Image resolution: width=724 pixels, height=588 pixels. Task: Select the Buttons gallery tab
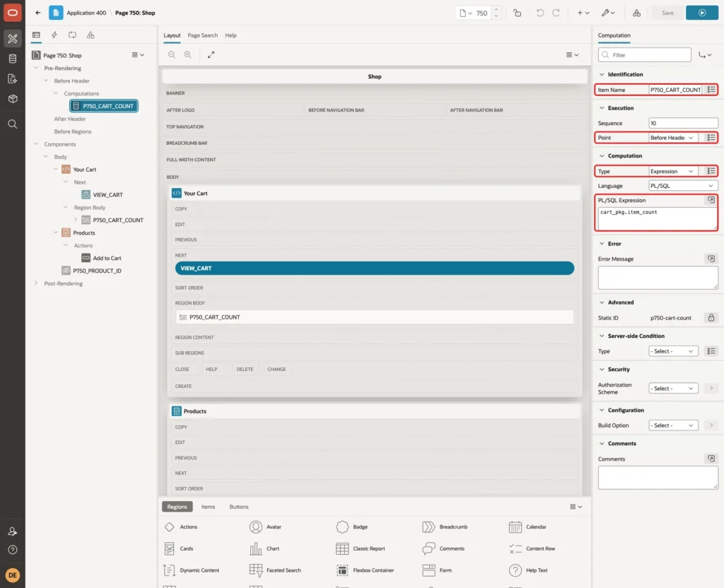(x=239, y=506)
